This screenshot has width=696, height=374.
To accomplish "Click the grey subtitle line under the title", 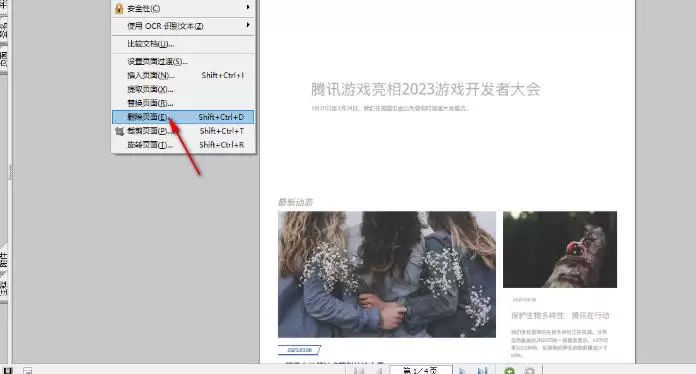I will (390, 108).
